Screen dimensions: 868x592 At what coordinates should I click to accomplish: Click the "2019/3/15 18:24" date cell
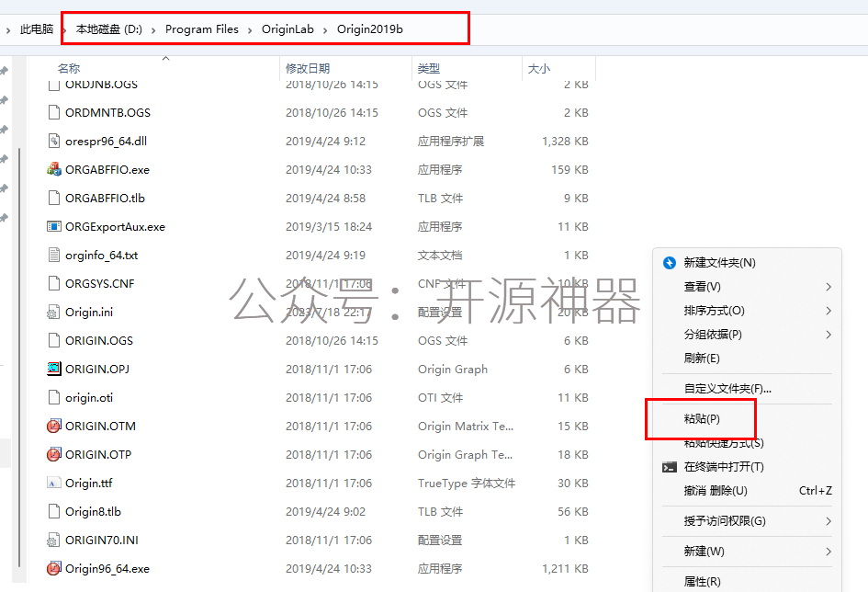tap(329, 226)
